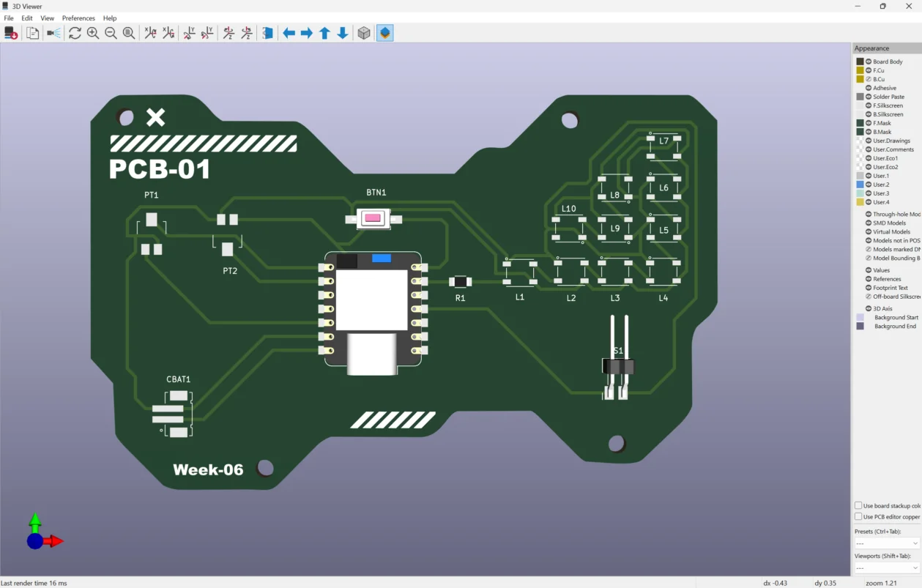The height and width of the screenshot is (588, 922).
Task: Open the Preferences menu
Action: coord(78,18)
